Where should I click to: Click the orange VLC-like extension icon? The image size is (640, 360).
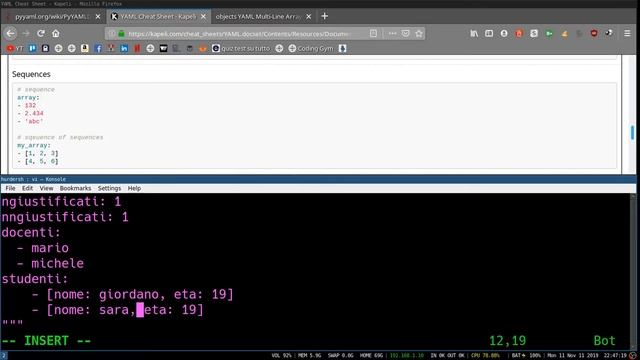564,33
